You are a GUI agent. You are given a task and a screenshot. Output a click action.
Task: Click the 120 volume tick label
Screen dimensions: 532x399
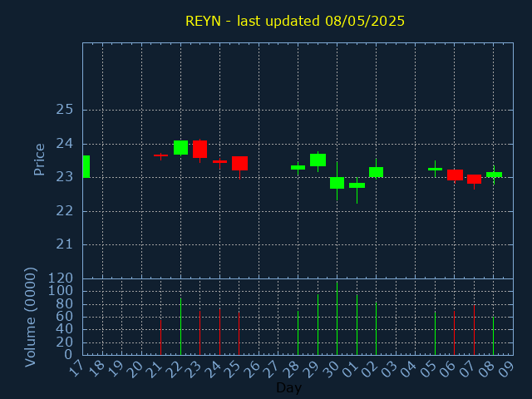61,278
